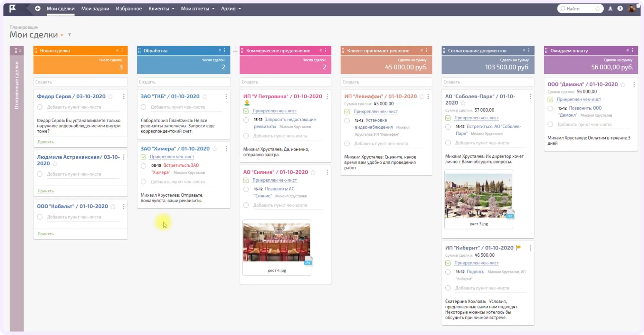This screenshot has width=644, height=335.
Task: Star the ЗАО "ТКБ" deal
Action: point(204,96)
